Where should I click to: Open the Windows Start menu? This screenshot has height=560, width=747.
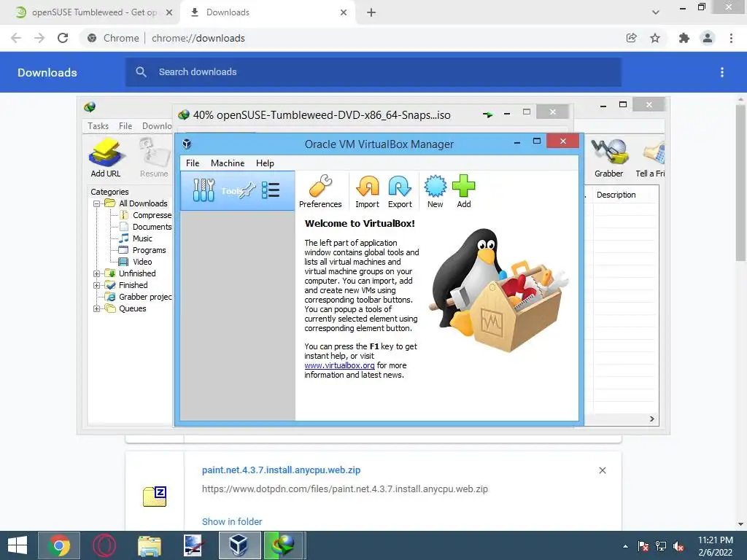pyautogui.click(x=18, y=545)
